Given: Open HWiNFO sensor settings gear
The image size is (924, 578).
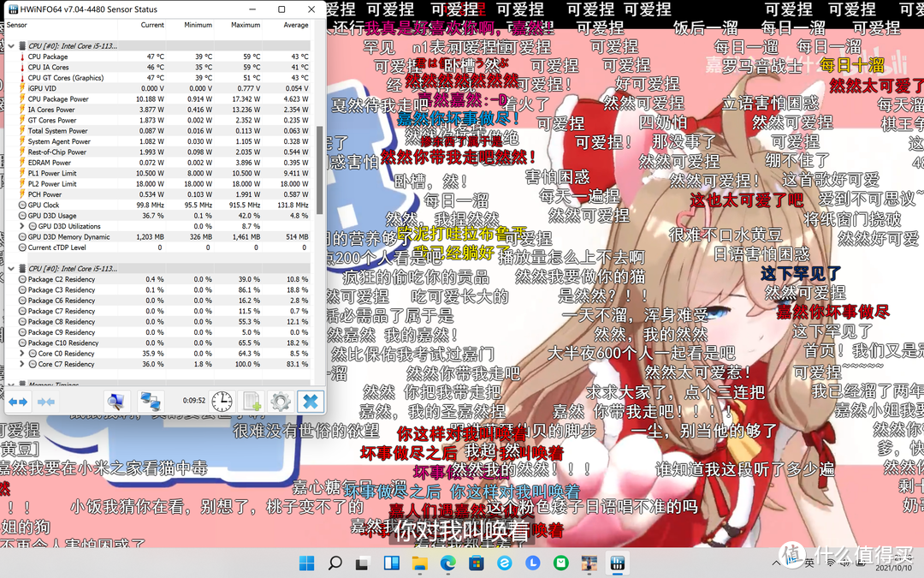Looking at the screenshot, I should 281,402.
